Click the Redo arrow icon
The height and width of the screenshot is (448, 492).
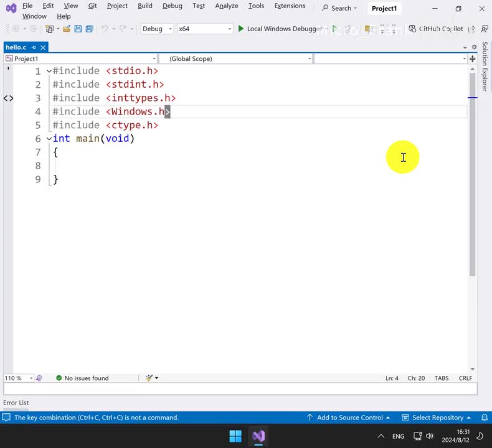tap(123, 29)
